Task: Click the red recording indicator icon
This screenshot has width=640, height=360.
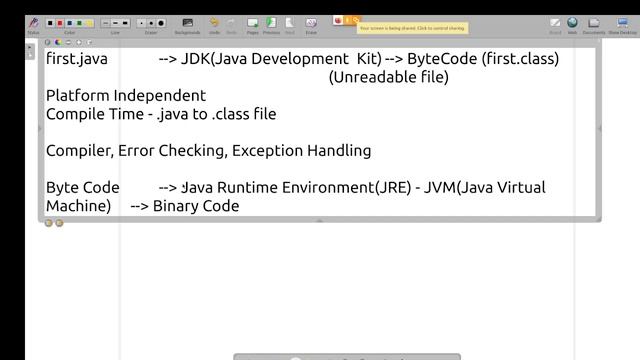Action: (x=338, y=20)
